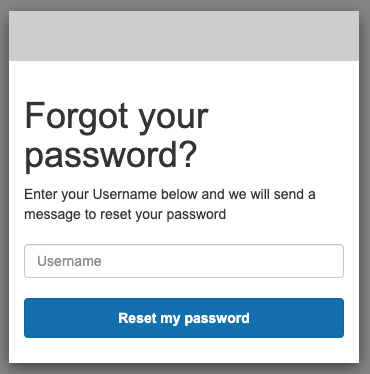Viewport: 370px width, 374px height.
Task: Click the word "password?" in the heading
Action: pos(111,156)
